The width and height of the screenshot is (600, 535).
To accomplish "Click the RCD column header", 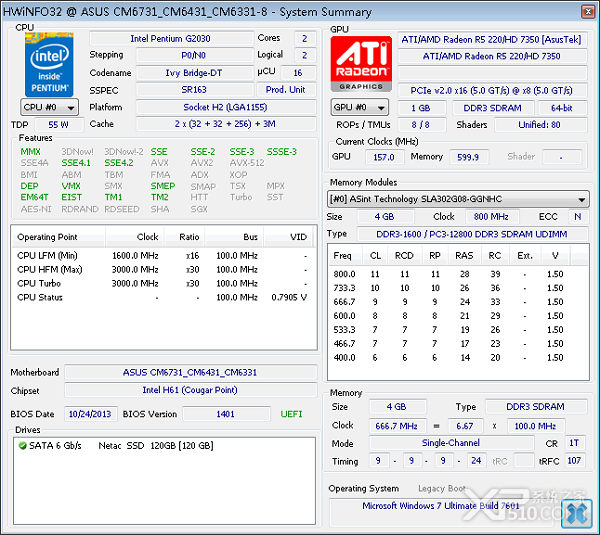I will tap(404, 256).
